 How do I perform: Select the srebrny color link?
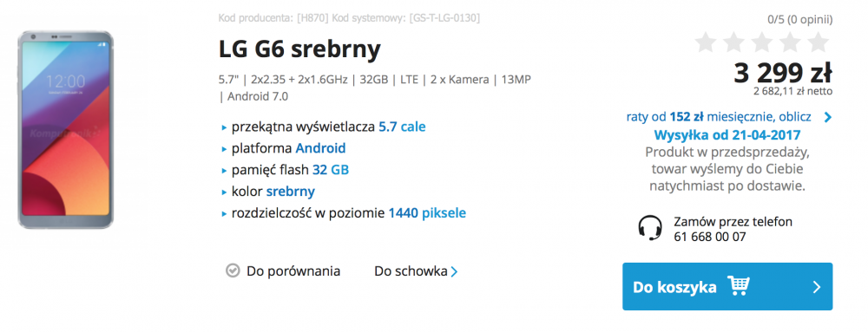coord(291,192)
